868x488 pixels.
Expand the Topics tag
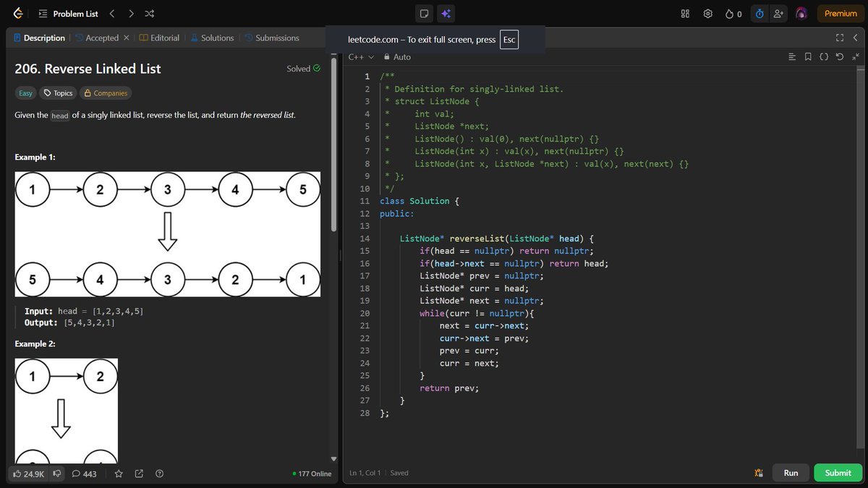coord(59,93)
